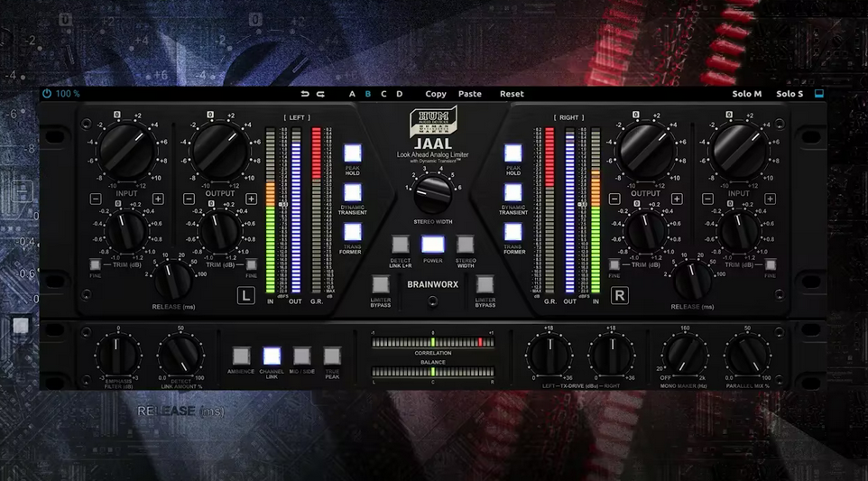The height and width of the screenshot is (481, 868).
Task: Enable the AMBIENCE button
Action: click(x=241, y=356)
